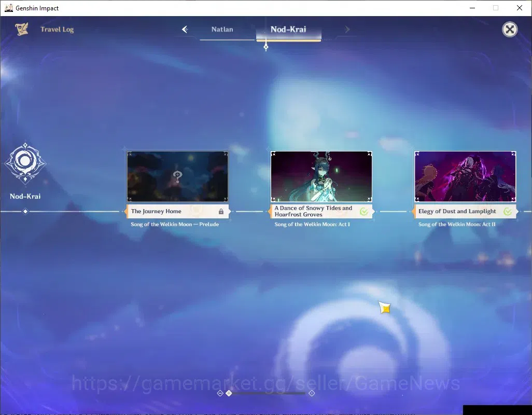The height and width of the screenshot is (415, 532).
Task: Click the Nod-Krai region emblem icon
Action: pyautogui.click(x=25, y=163)
